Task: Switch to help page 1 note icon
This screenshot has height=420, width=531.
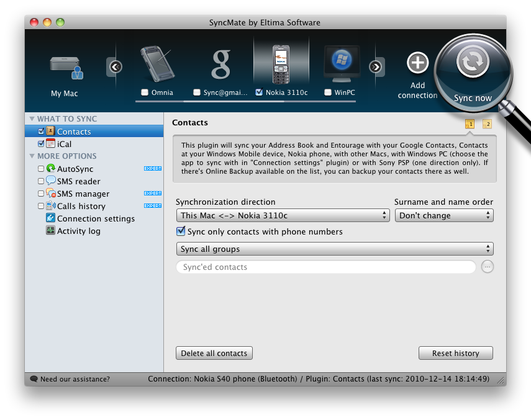Action: (x=470, y=124)
